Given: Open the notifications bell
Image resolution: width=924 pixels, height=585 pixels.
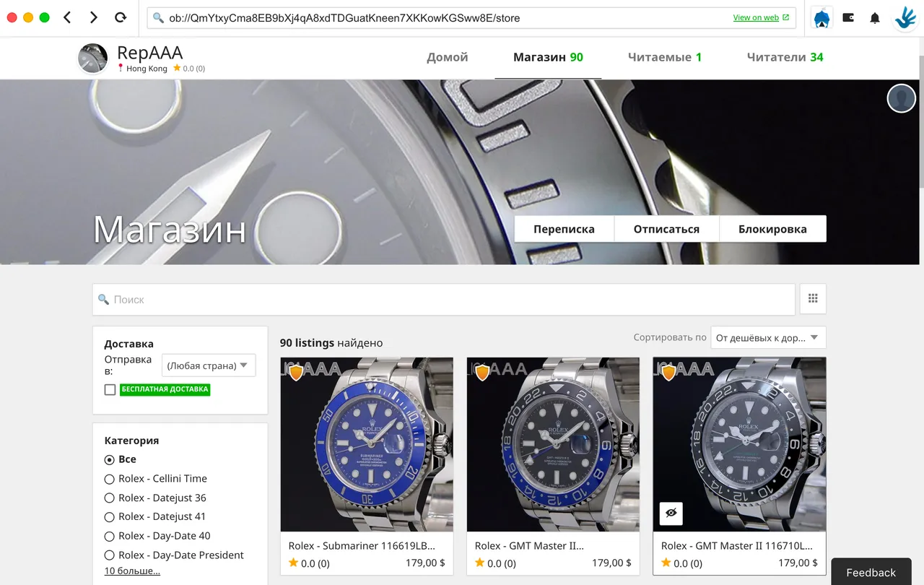Looking at the screenshot, I should pyautogui.click(x=875, y=18).
